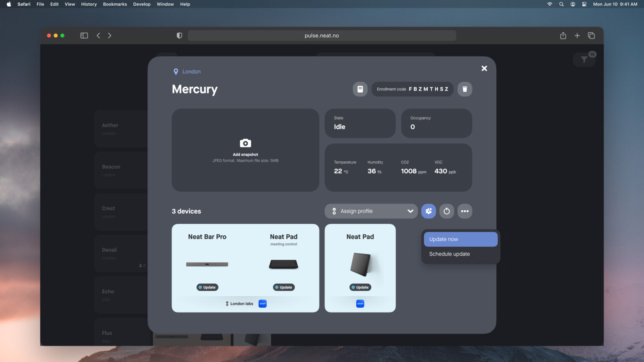The width and height of the screenshot is (644, 362).
Task: Open Spotlight search icon
Action: point(561,4)
